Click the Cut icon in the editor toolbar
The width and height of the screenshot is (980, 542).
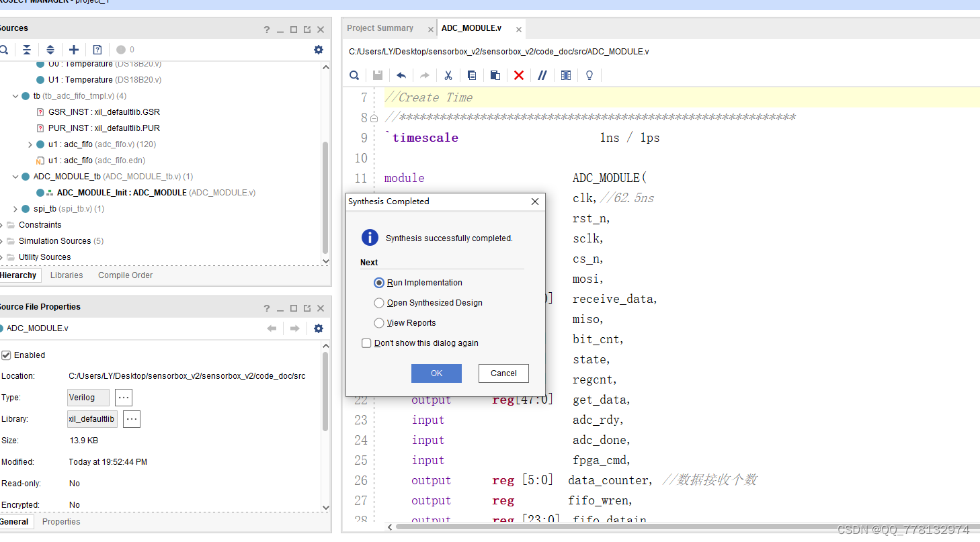(x=448, y=75)
